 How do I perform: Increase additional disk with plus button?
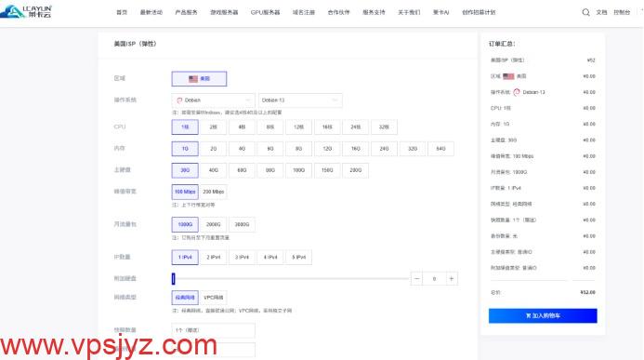coord(452,279)
